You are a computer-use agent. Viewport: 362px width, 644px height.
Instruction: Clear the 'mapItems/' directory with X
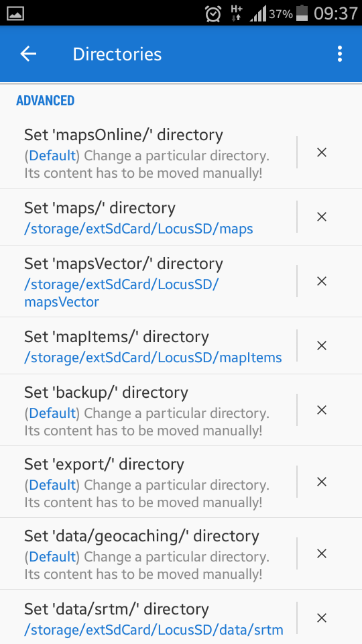coord(322,345)
